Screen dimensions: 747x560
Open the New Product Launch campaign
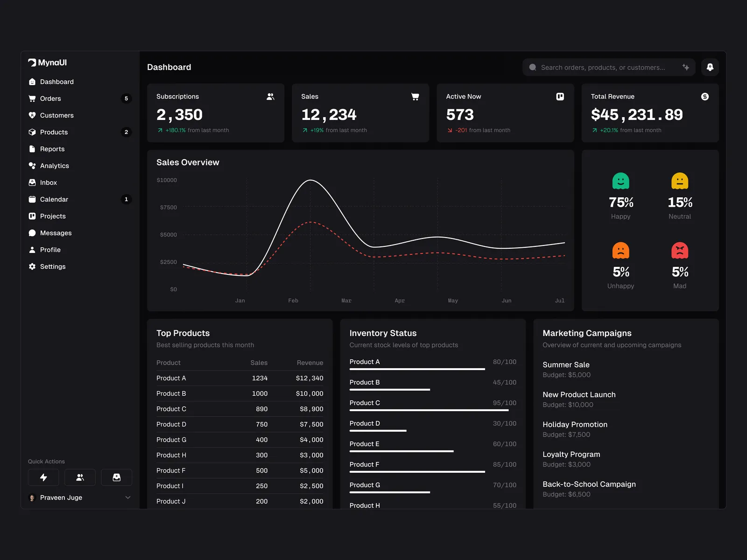coord(579,395)
